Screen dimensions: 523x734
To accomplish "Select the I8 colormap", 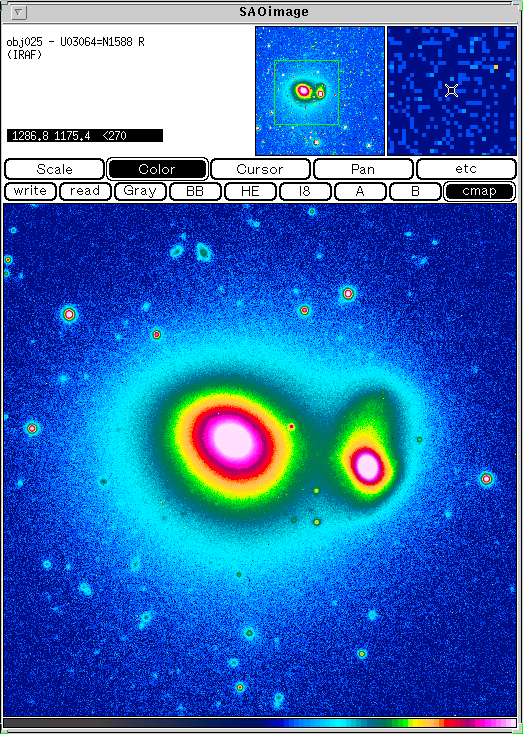I will 305,191.
